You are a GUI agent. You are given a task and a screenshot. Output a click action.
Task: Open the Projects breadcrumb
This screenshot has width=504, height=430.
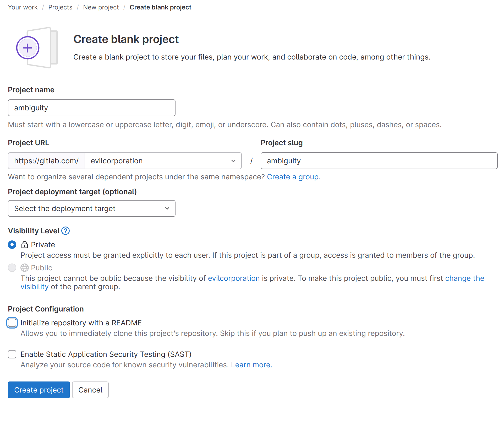(60, 7)
